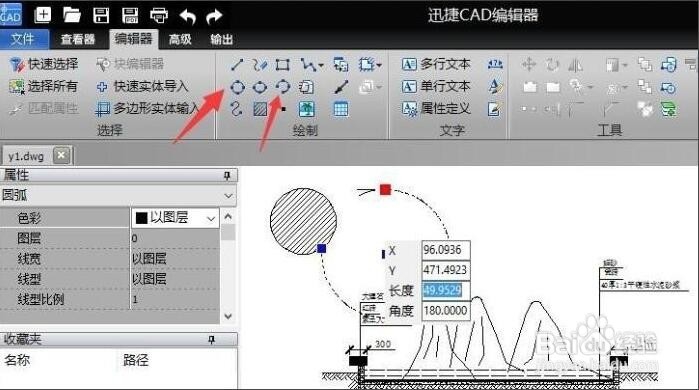The image size is (699, 390).
Task: Switch to the 编辑器 tab
Action: click(133, 39)
